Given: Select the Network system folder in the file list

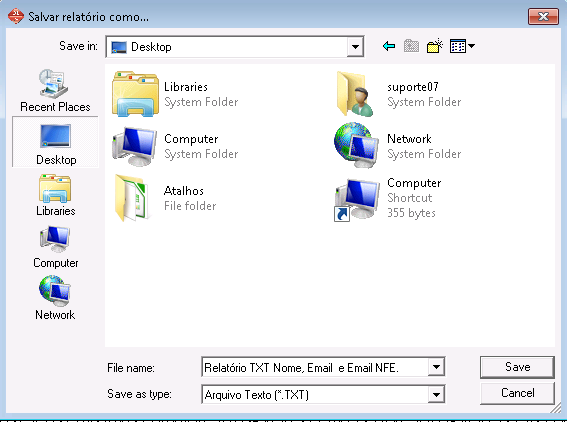Looking at the screenshot, I should point(398,146).
